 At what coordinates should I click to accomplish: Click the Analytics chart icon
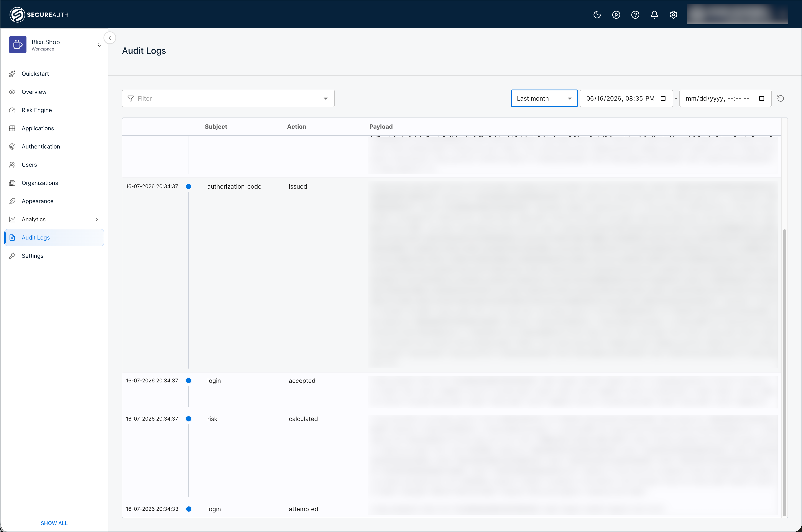pyautogui.click(x=12, y=219)
